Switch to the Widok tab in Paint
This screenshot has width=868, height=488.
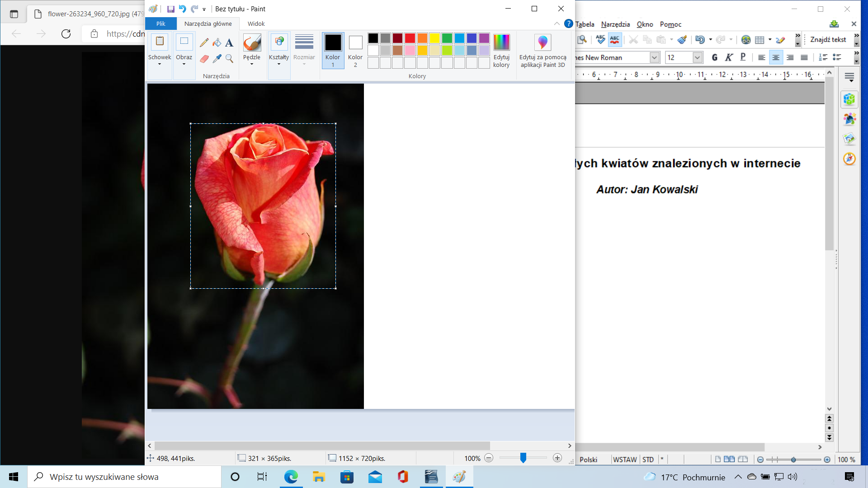(x=255, y=23)
